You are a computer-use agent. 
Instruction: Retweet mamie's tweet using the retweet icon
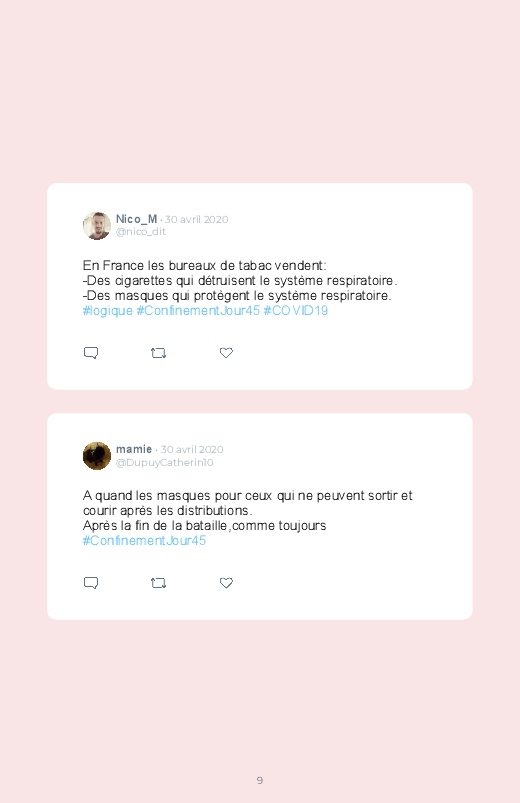(158, 583)
